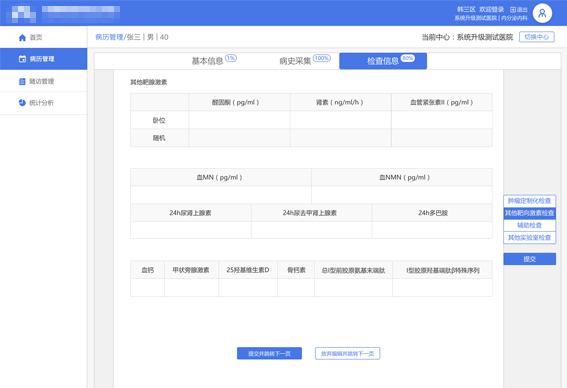The image size is (567, 388).
Task: Jump to 其他实验室检查 section
Action: (x=529, y=238)
